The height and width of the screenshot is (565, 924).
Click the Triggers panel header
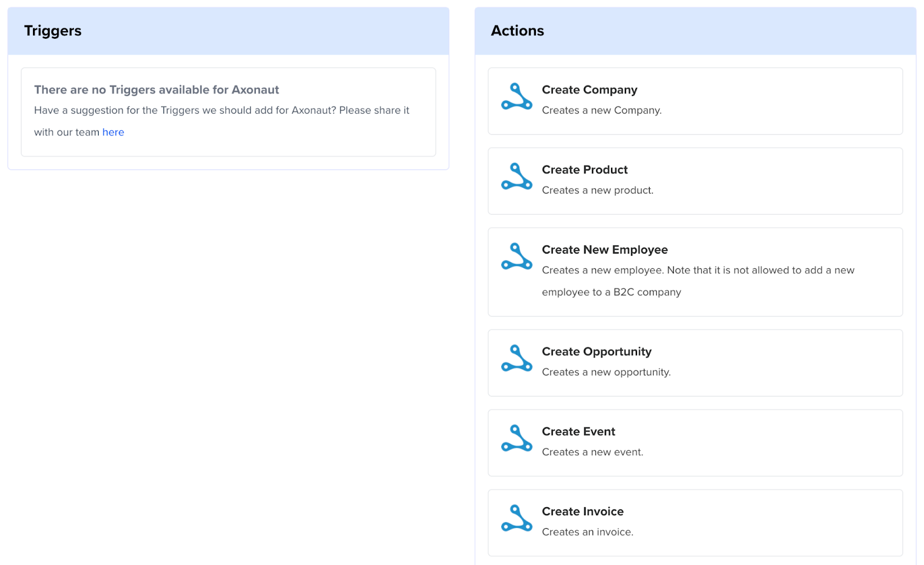228,31
